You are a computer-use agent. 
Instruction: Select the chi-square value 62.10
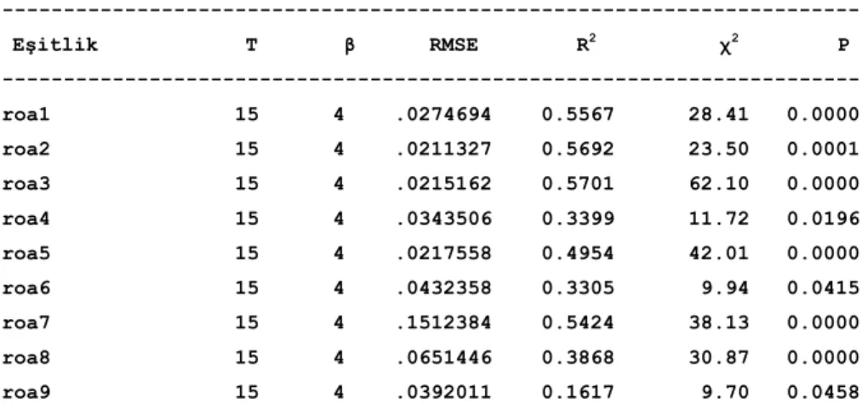click(x=718, y=185)
